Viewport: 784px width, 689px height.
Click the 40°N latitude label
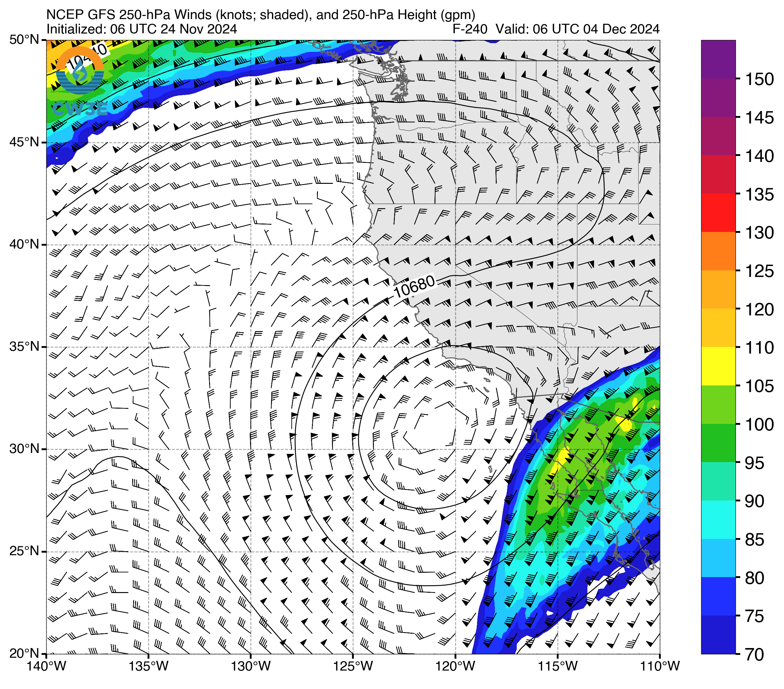point(24,244)
